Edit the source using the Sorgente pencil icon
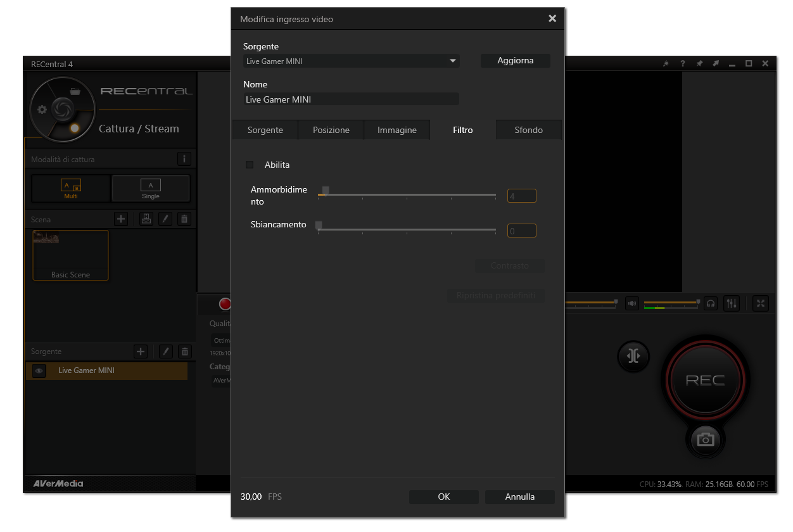 (165, 351)
